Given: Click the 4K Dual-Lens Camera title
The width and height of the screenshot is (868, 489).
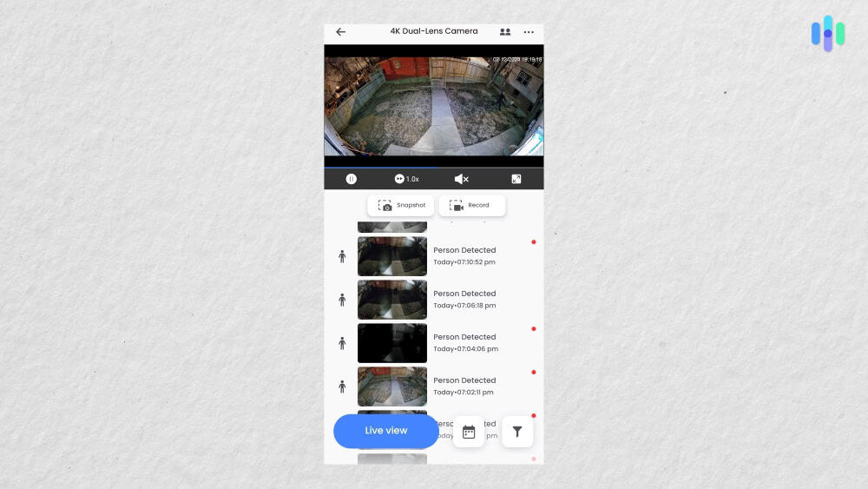Looking at the screenshot, I should click(x=434, y=31).
